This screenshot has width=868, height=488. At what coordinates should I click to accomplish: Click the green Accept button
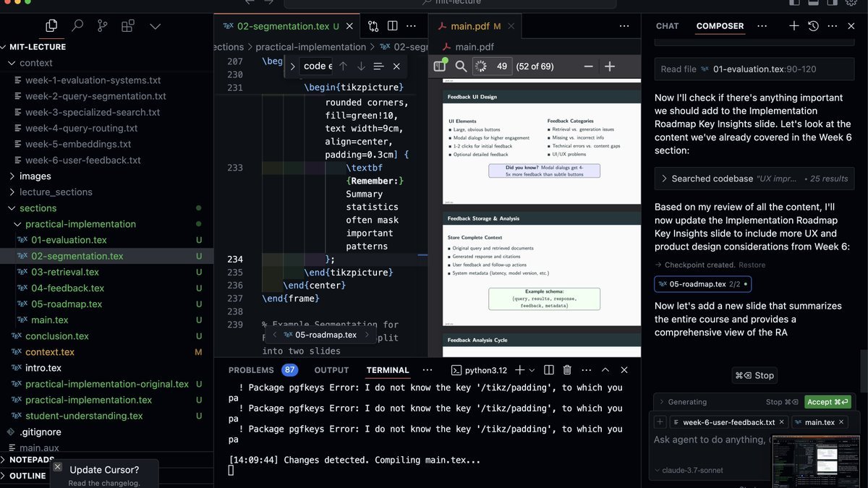[827, 402]
